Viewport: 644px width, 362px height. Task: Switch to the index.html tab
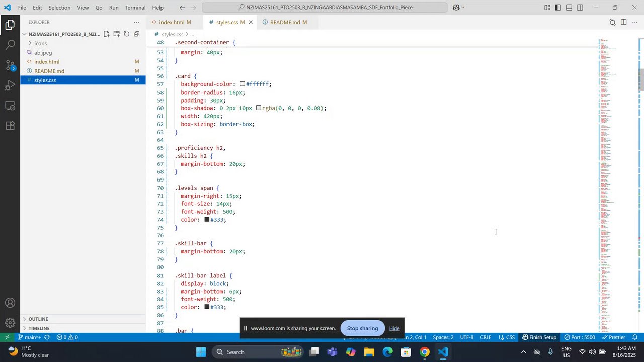(175, 22)
